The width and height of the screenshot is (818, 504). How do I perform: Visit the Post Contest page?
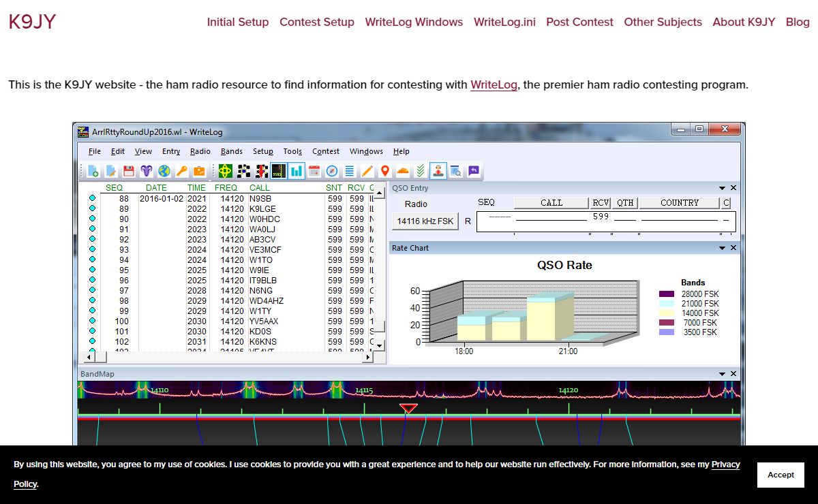tap(579, 22)
